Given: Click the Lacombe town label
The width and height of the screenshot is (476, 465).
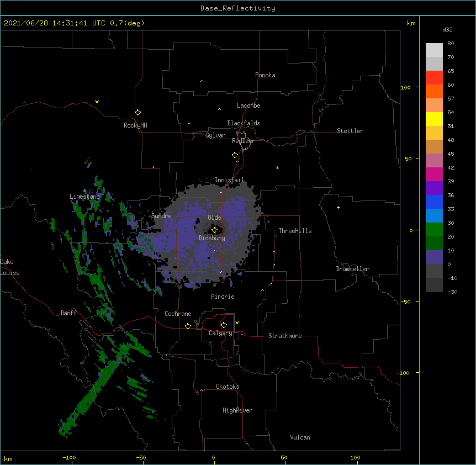Looking at the screenshot, I should tap(248, 105).
